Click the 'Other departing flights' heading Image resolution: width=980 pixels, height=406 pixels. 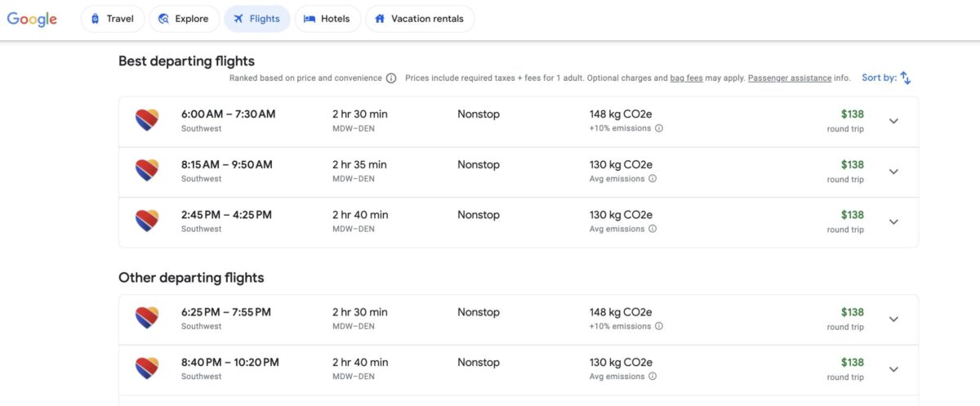(191, 278)
